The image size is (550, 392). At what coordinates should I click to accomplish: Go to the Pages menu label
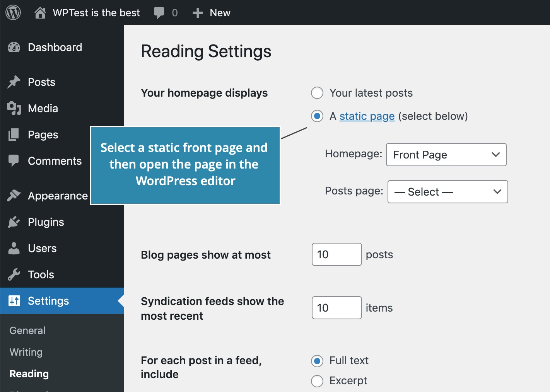43,135
